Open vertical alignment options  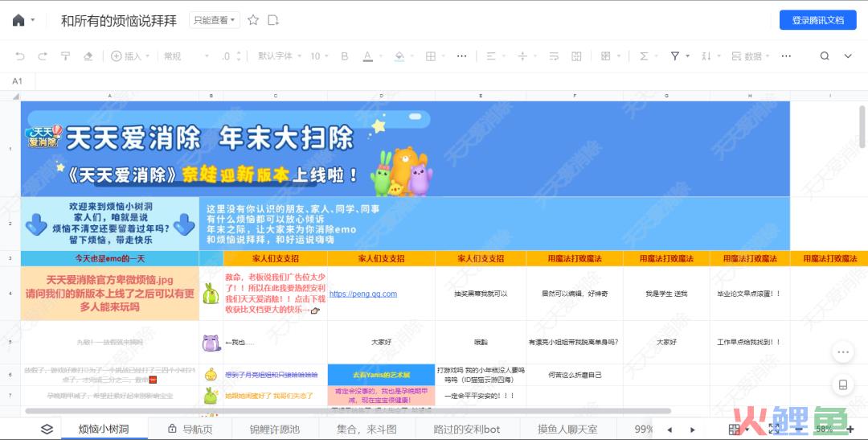522,56
